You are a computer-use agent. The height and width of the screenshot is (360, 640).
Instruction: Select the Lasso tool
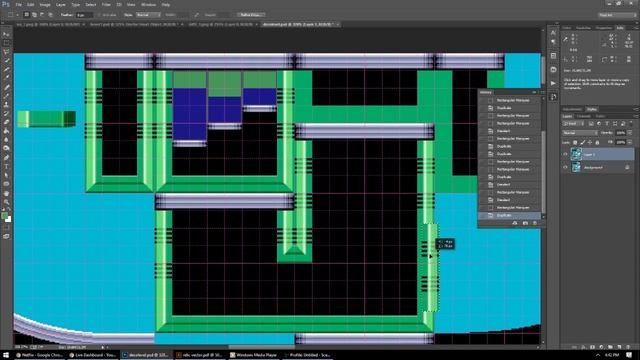[6, 52]
